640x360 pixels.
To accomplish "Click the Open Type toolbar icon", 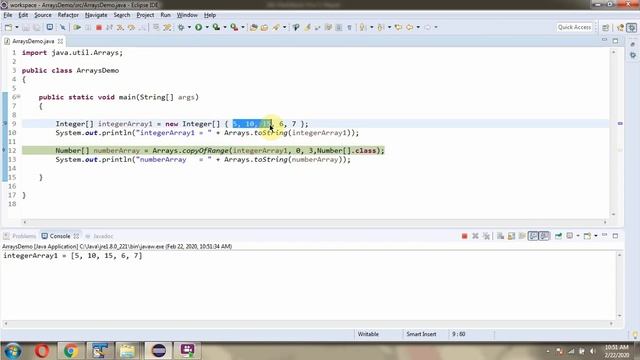I will point(253,27).
